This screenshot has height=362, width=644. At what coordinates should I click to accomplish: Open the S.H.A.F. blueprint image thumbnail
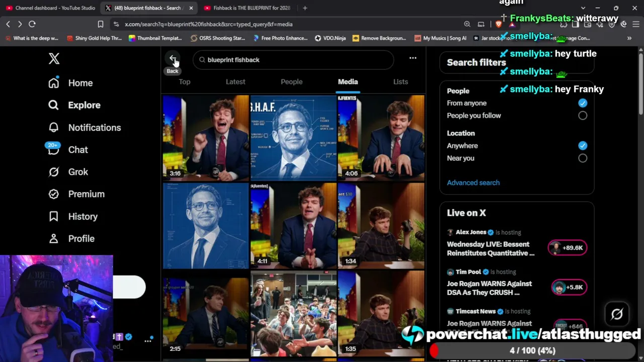pos(293,137)
